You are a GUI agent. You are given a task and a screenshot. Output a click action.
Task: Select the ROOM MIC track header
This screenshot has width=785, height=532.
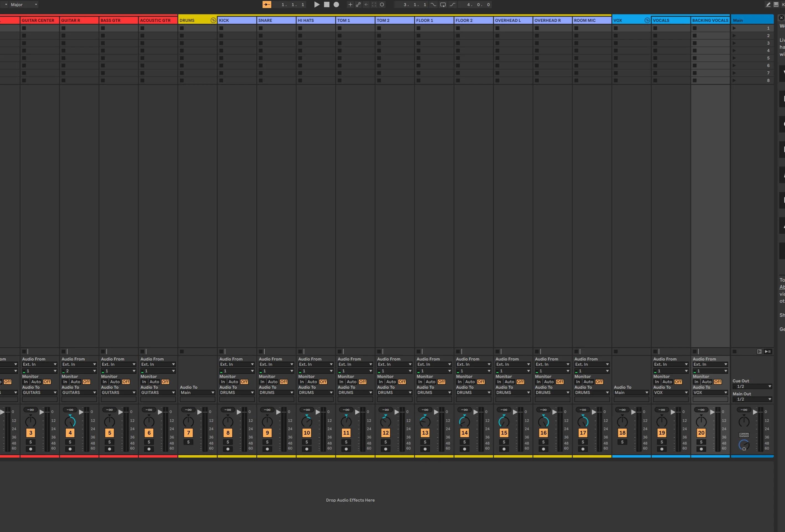(x=592, y=20)
